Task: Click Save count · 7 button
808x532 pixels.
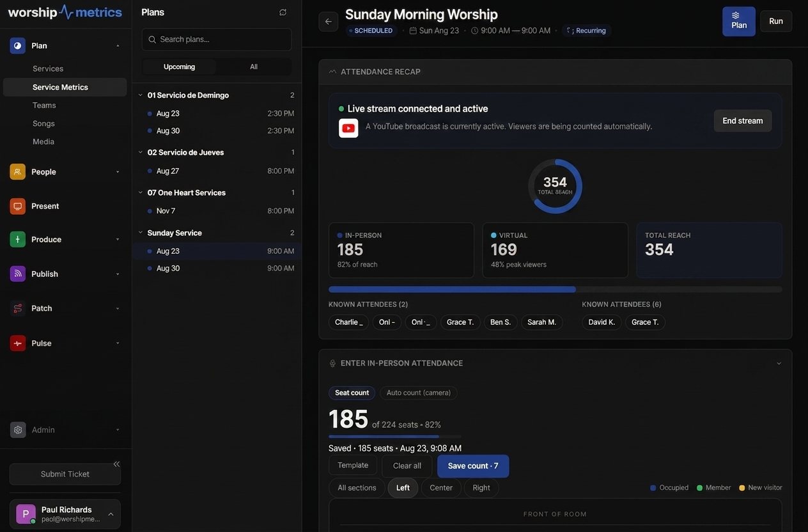Action: [x=473, y=466]
